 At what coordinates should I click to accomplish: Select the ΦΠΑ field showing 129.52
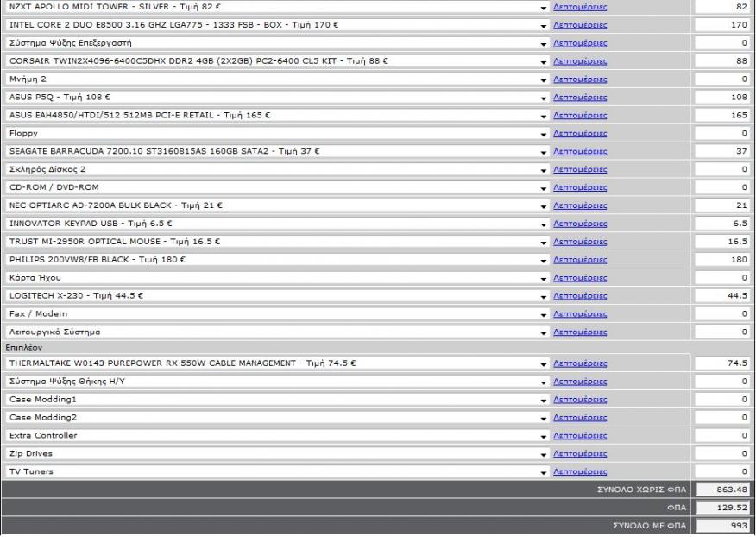click(x=722, y=508)
